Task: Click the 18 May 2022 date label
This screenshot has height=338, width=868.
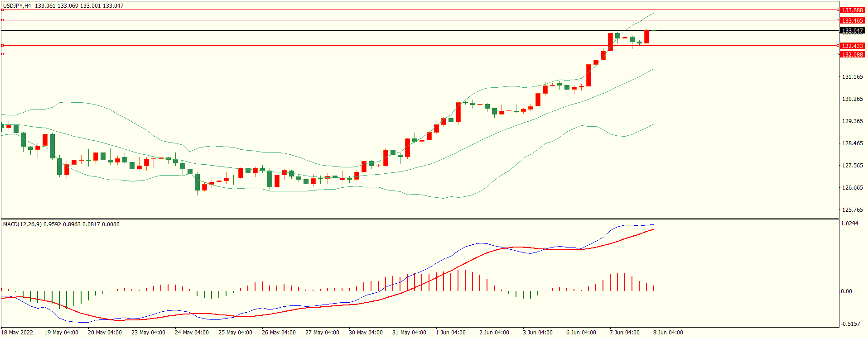Action: coord(17,333)
